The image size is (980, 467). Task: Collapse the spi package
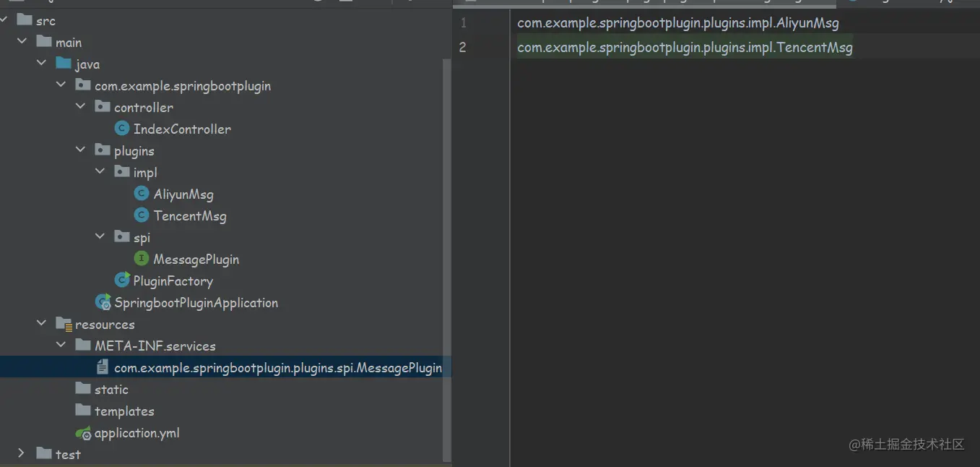(x=100, y=237)
